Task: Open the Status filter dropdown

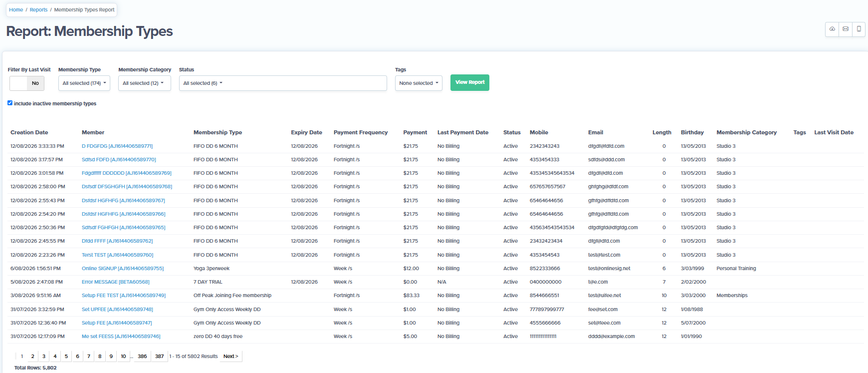Action: [283, 83]
